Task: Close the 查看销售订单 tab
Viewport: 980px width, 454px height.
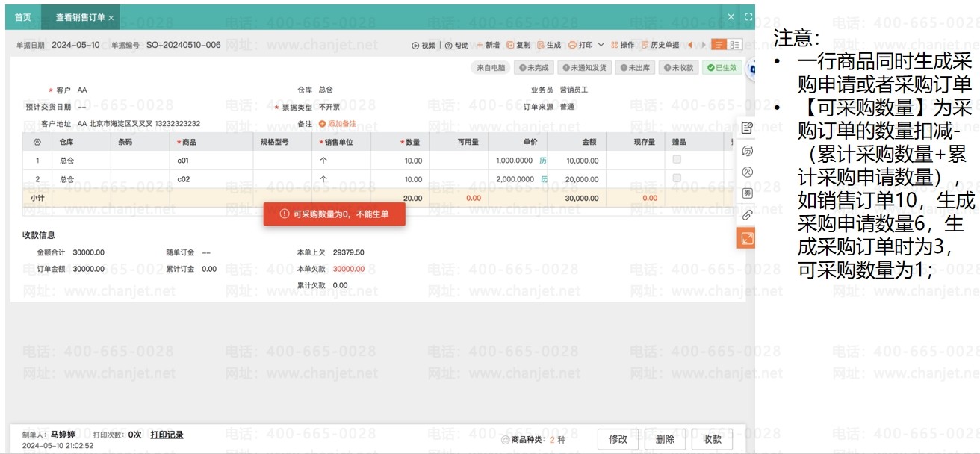Action: pos(111,18)
